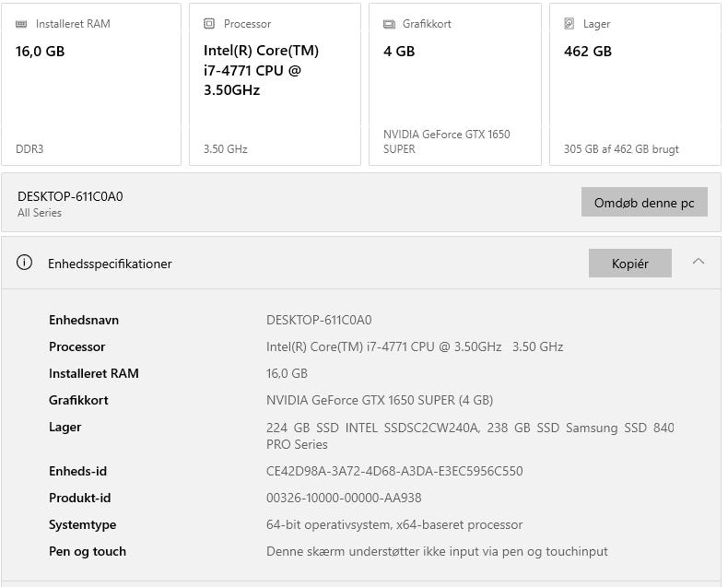728x587 pixels.
Task: Click the DESKTOP-611C0A0 header name
Action: (70, 196)
